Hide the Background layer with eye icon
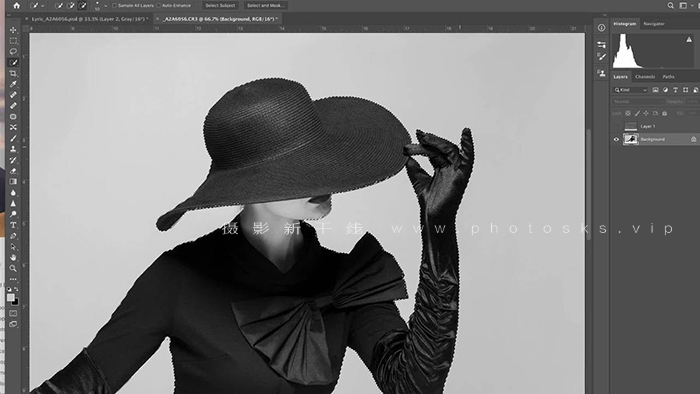Viewport: 700px width, 394px height. (617, 139)
